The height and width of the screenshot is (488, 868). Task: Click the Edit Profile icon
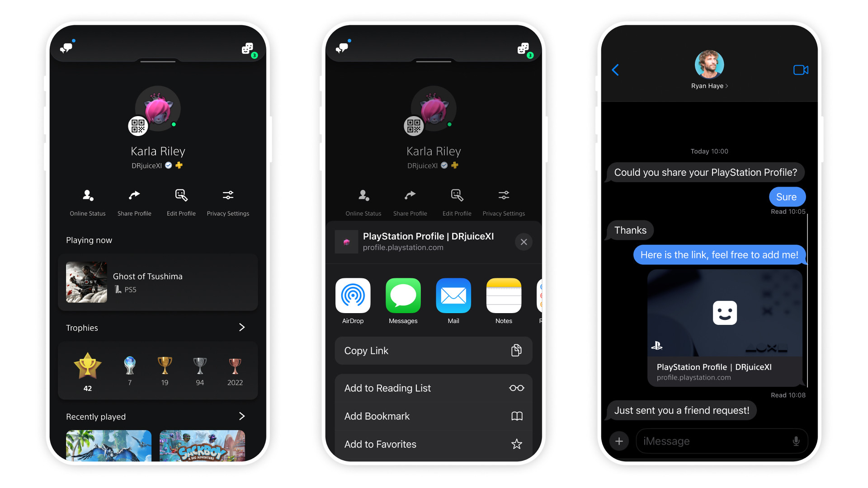pos(181,196)
